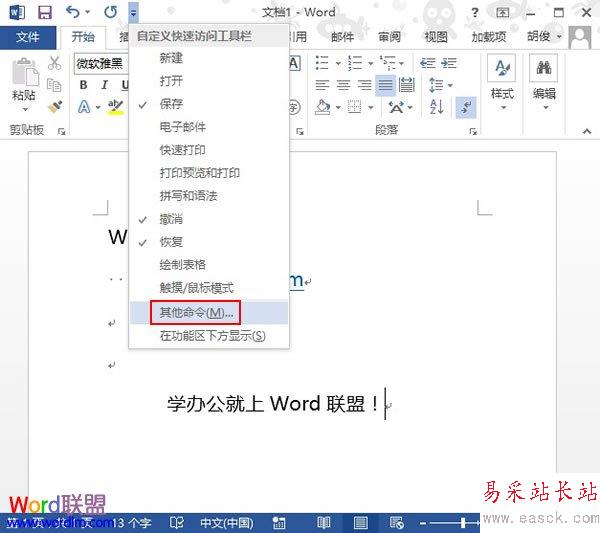The image size is (600, 533).
Task: Enable 快速打印 in the customize menu
Action: (x=183, y=150)
